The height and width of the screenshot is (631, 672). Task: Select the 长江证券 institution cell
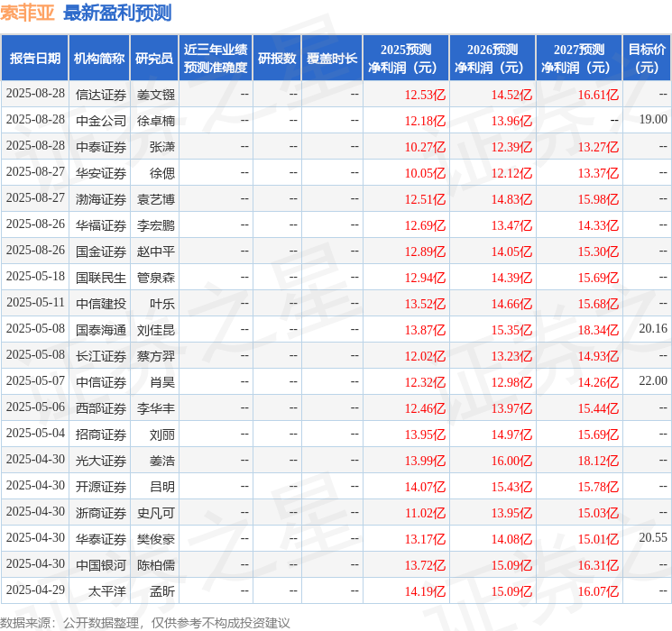pos(101,356)
